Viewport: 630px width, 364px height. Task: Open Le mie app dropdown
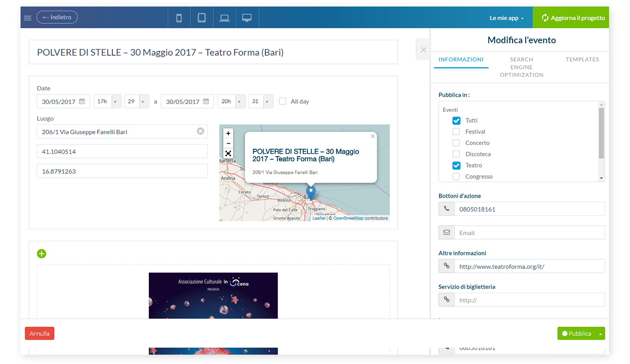pyautogui.click(x=507, y=18)
